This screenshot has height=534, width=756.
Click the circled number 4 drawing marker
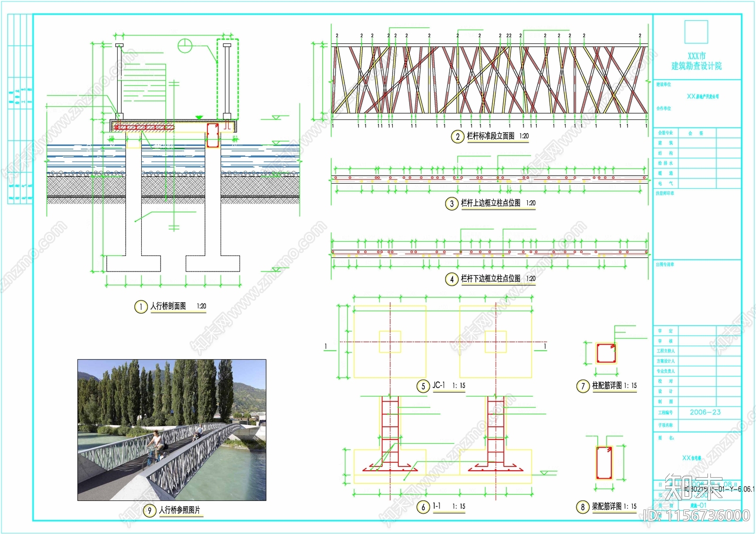[451, 279]
